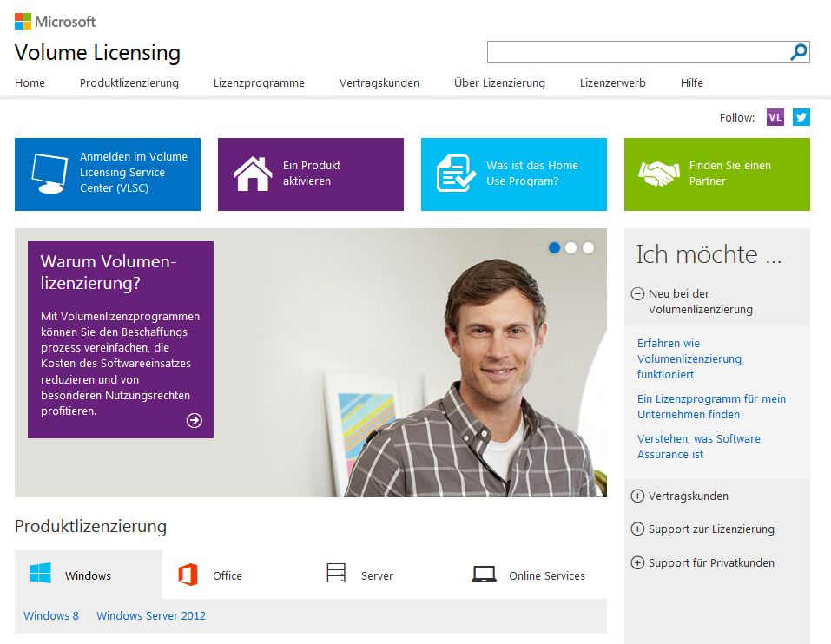Click the Follow: label
The width and height of the screenshot is (831, 644).
(x=736, y=117)
